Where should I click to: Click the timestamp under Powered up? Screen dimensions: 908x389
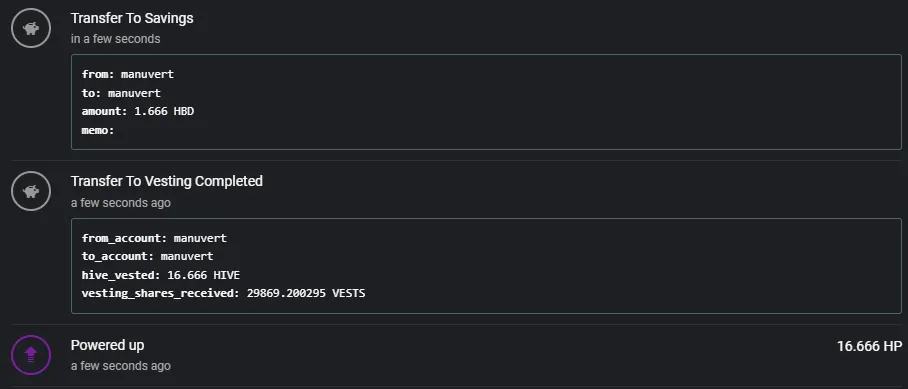coord(120,366)
